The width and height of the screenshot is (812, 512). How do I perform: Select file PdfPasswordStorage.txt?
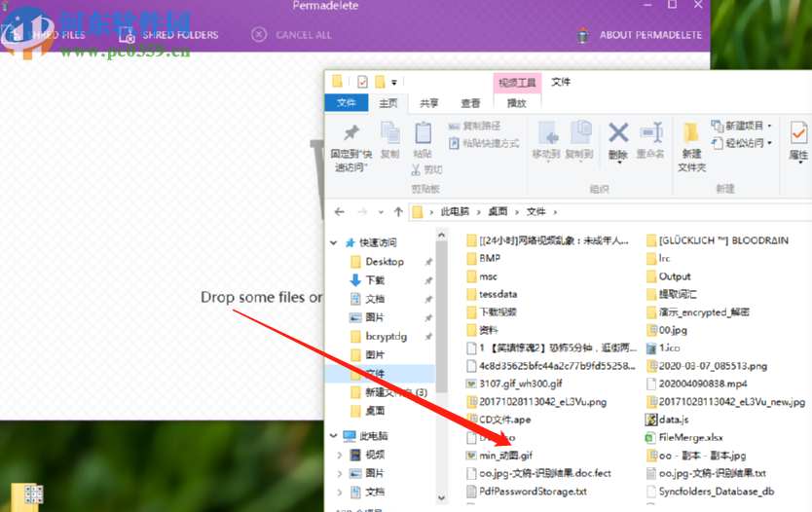point(527,492)
